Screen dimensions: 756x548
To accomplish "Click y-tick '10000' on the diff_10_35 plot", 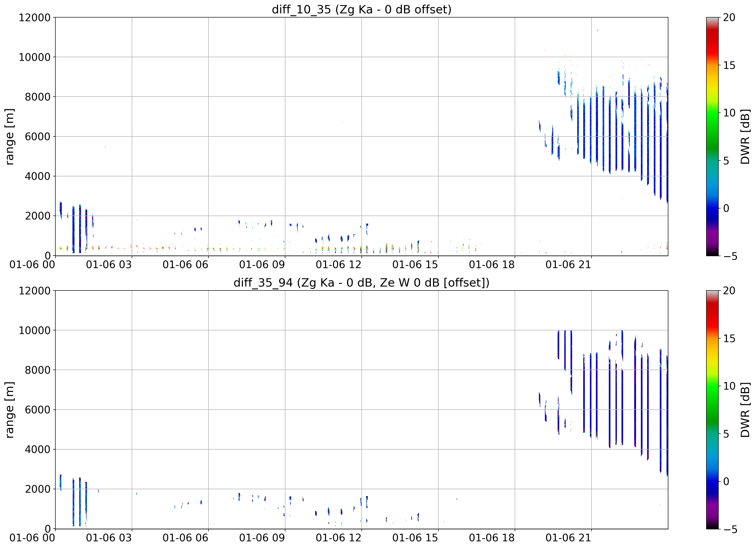I will point(35,57).
